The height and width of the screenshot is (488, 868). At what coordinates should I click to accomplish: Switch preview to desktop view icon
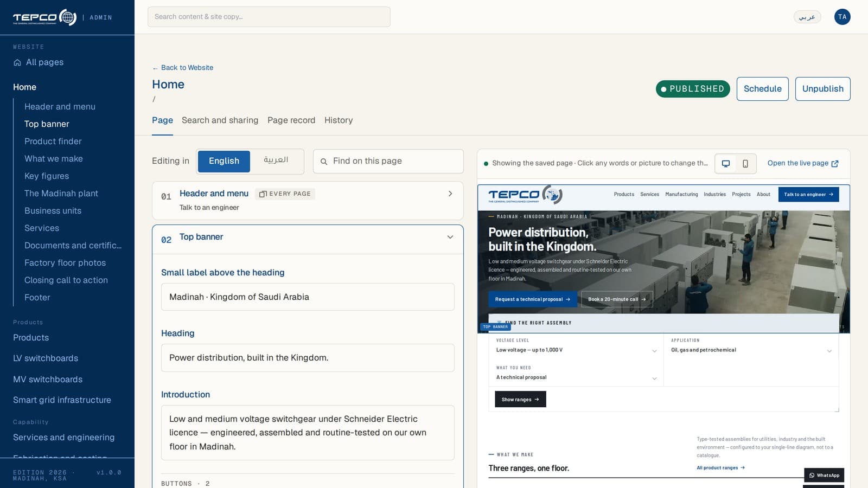[x=726, y=163]
